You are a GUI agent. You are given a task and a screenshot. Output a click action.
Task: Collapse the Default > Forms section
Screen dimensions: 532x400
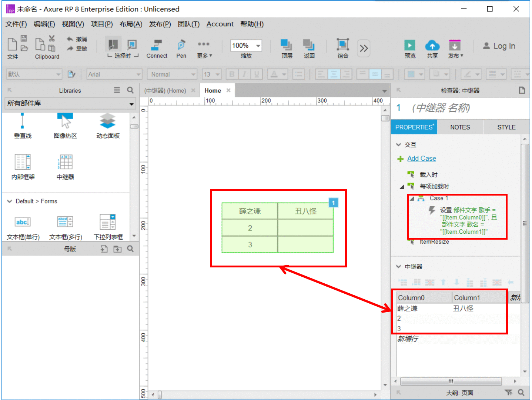click(x=10, y=201)
